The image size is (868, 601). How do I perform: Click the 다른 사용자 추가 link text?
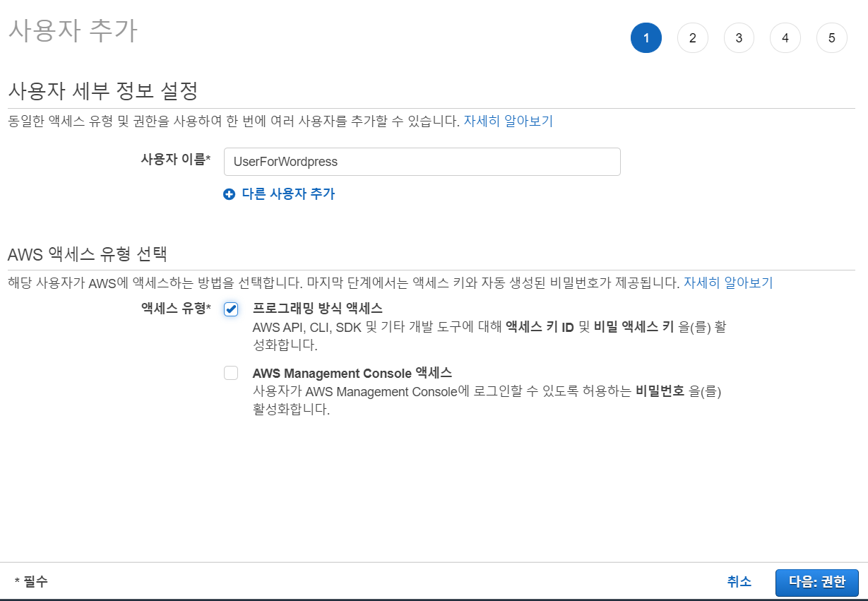click(288, 194)
